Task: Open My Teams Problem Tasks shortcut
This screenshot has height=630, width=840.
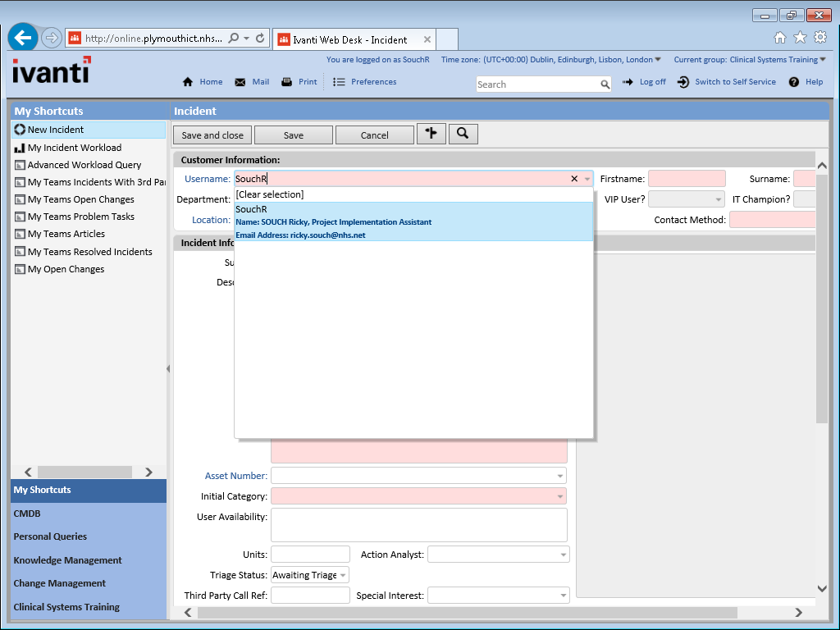Action: 81,217
